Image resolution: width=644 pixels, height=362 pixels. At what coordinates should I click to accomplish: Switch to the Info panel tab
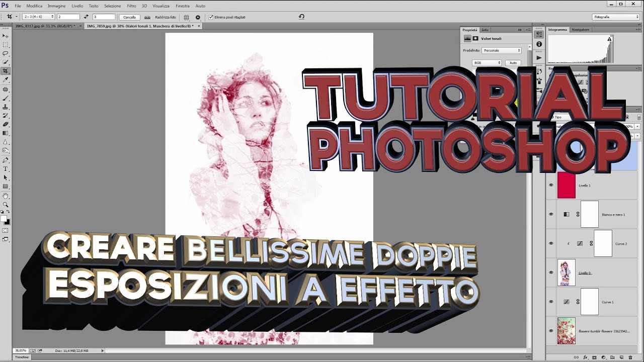click(485, 30)
